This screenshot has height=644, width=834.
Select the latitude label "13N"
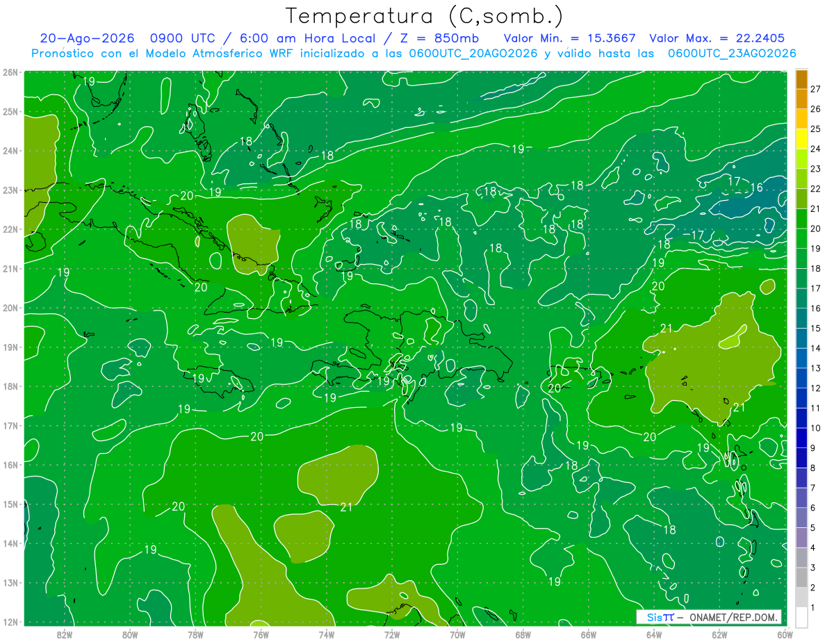click(10, 582)
